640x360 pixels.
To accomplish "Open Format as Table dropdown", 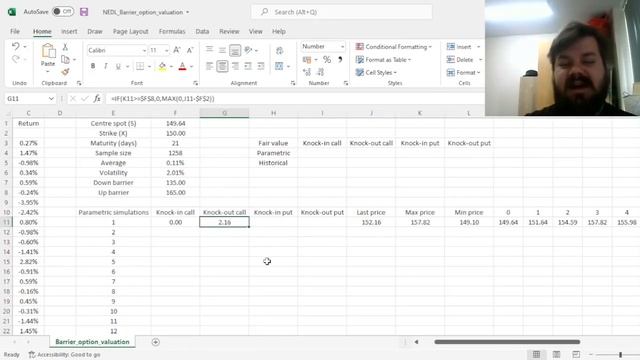I will point(383,60).
